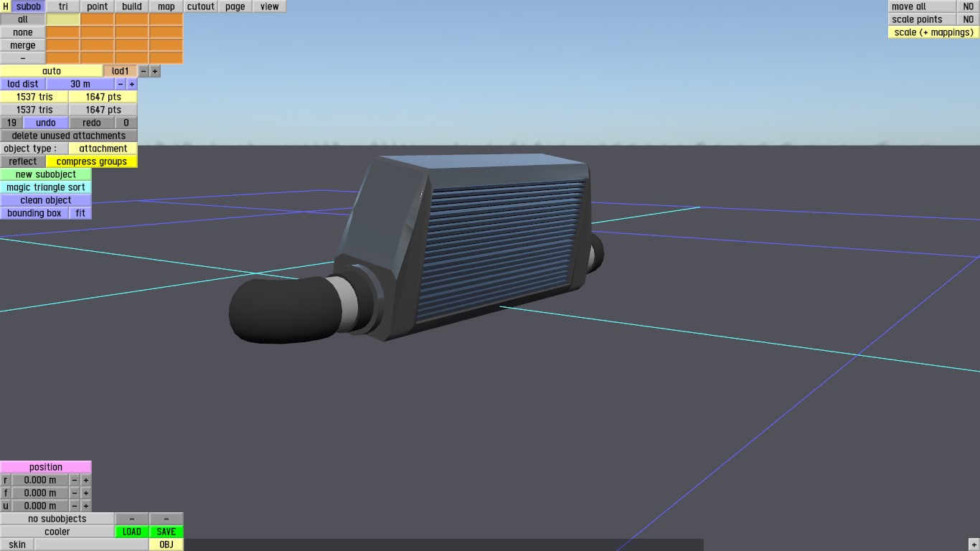Click the none selection button
The image size is (980, 551).
(23, 32)
